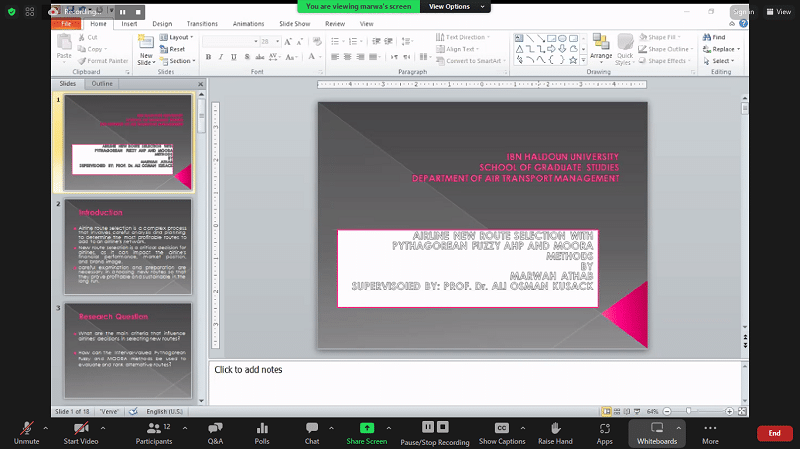
Task: Click the green Share Screen icon
Action: coord(366,430)
